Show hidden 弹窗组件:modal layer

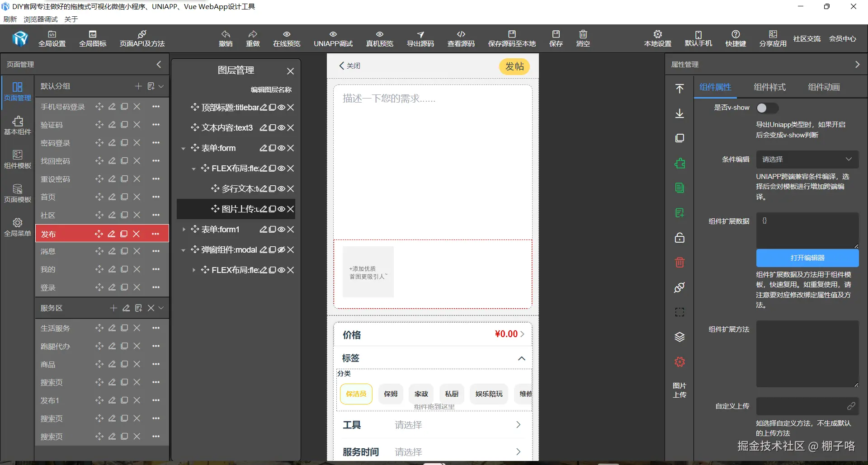click(281, 250)
